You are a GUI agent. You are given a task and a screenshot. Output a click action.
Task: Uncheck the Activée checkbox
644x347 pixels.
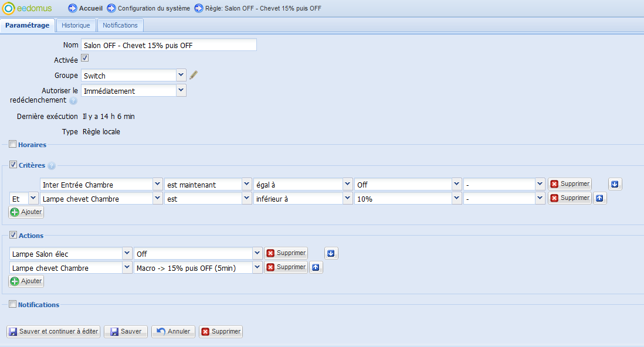click(x=84, y=59)
